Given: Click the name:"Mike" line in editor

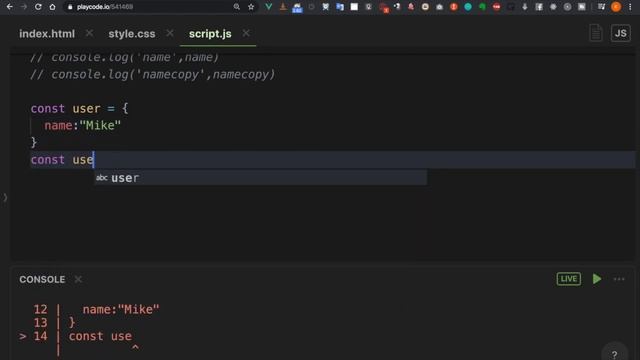Looking at the screenshot, I should tap(82, 125).
